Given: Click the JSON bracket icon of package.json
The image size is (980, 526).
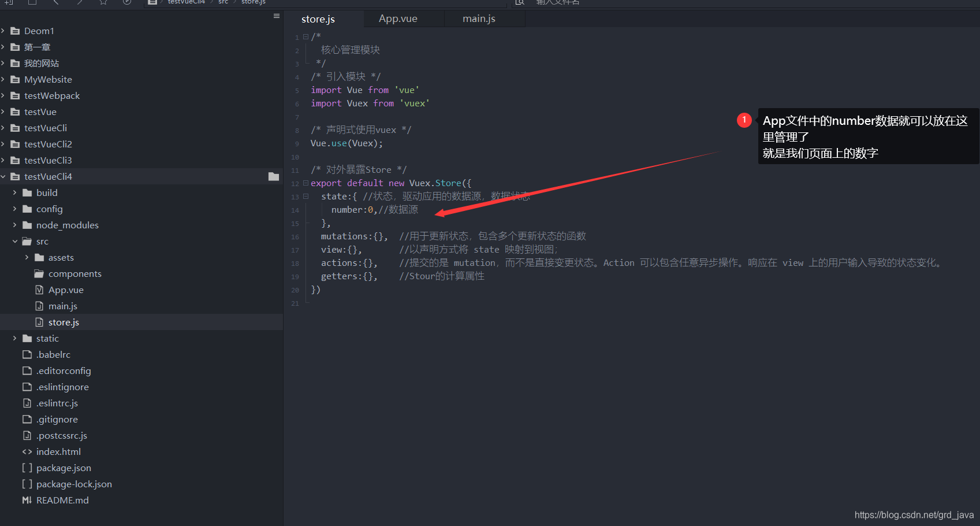Looking at the screenshot, I should pos(27,468).
